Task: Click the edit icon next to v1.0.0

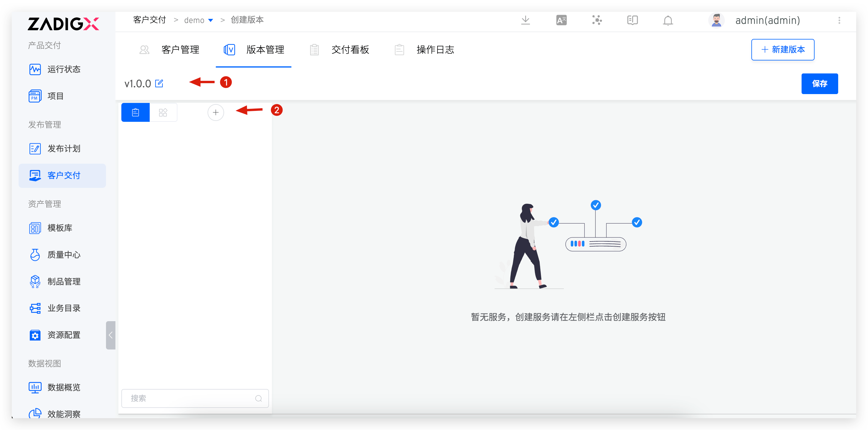Action: pyautogui.click(x=159, y=83)
